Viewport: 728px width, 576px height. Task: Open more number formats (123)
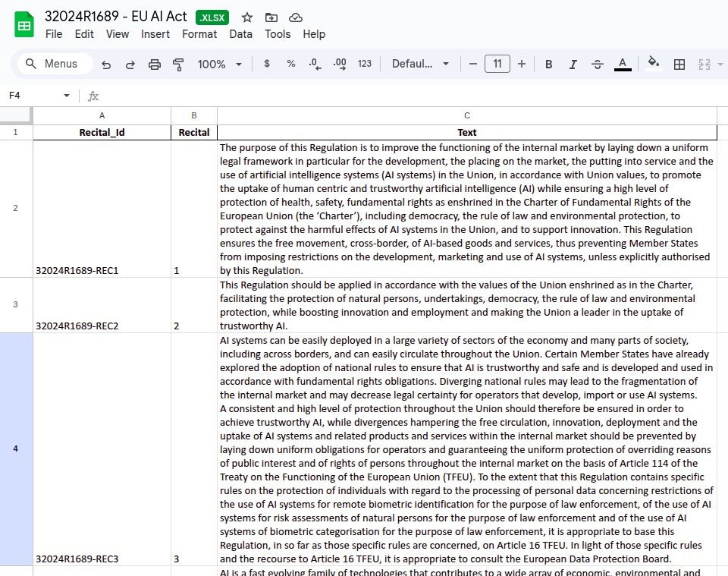coord(365,64)
